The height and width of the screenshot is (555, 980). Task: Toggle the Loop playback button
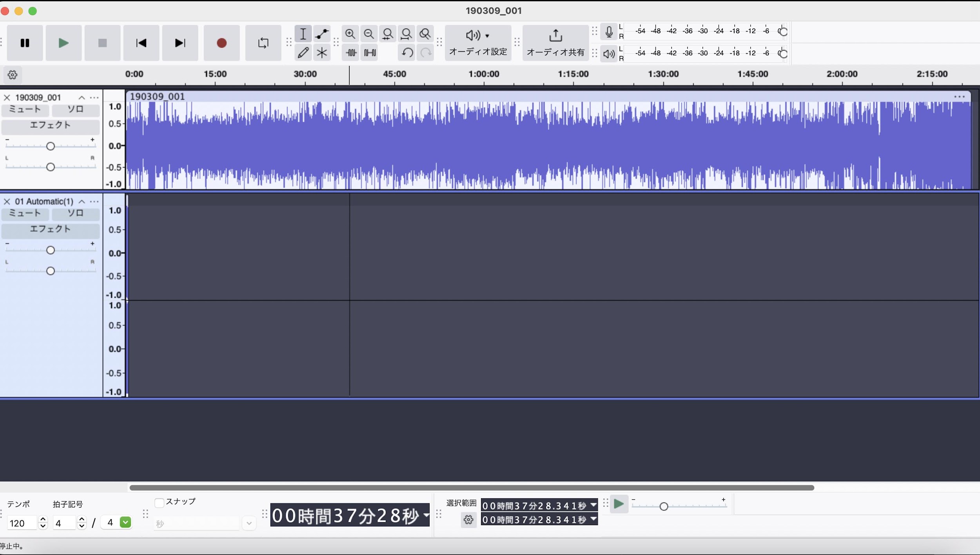(x=263, y=43)
